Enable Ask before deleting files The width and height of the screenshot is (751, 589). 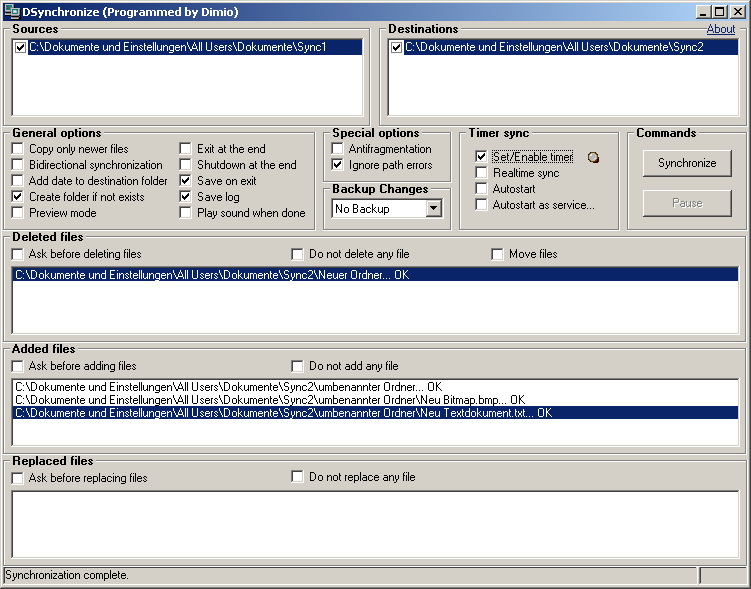[18, 254]
